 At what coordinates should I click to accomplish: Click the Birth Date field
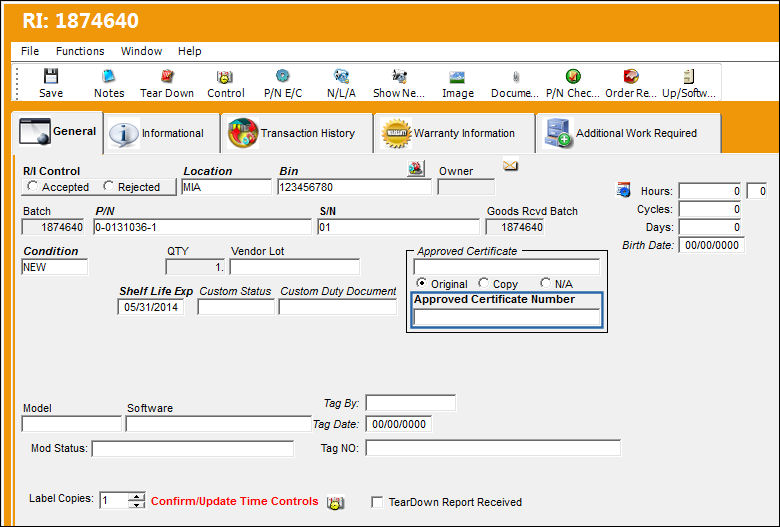(712, 245)
